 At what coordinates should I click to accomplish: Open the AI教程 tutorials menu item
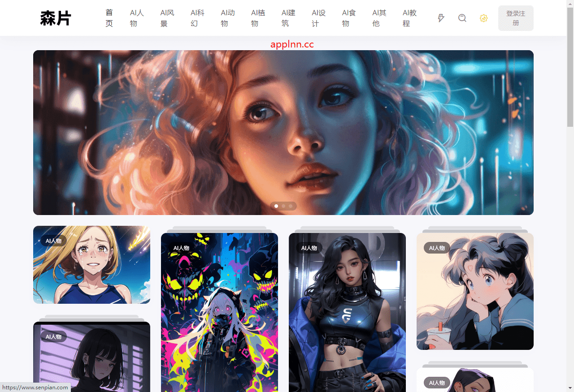[409, 18]
